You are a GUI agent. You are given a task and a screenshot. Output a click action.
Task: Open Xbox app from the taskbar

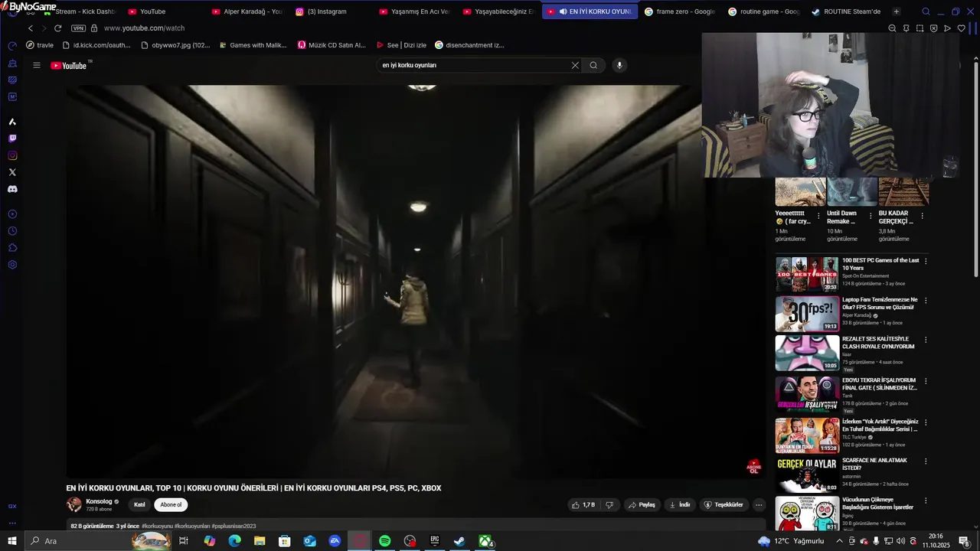click(485, 541)
